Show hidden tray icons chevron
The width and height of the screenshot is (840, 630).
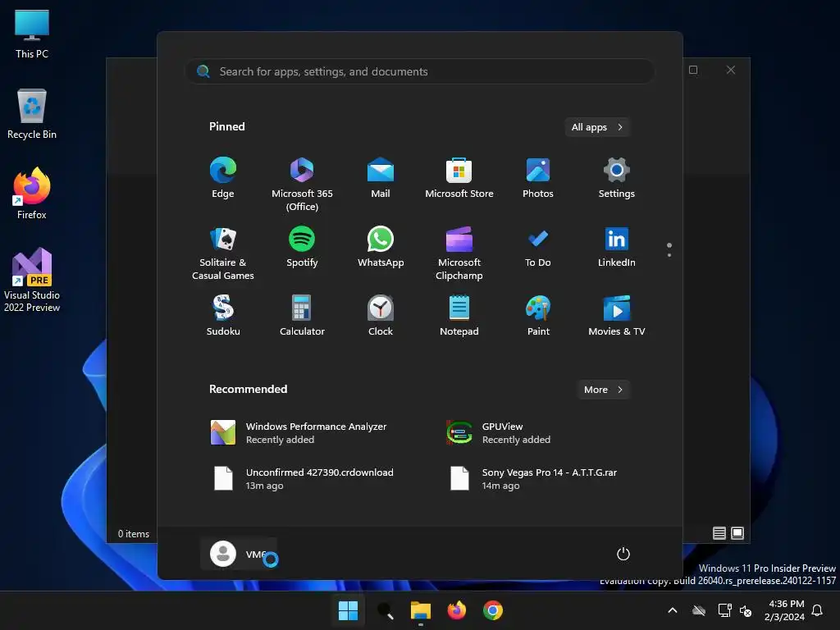coord(673,610)
